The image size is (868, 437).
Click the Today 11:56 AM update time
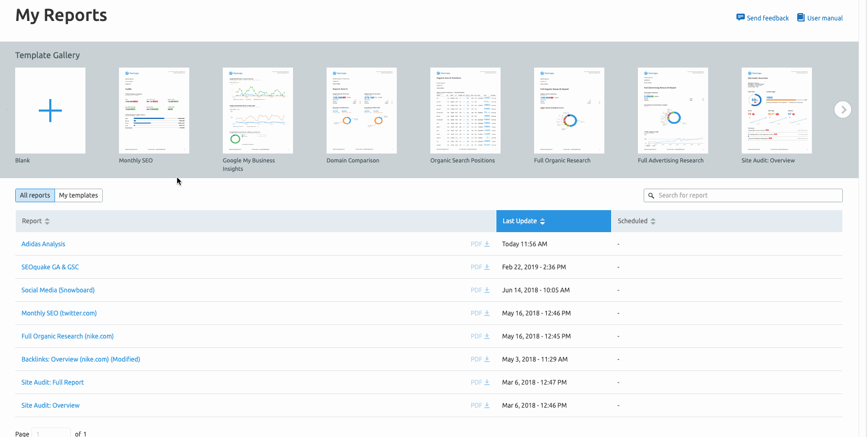click(x=525, y=244)
